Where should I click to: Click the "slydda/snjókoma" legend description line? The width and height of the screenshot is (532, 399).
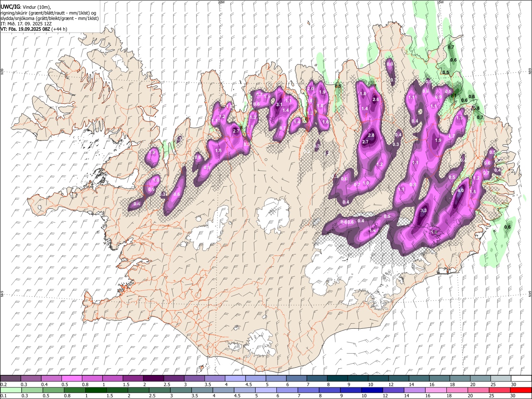[x=49, y=18]
